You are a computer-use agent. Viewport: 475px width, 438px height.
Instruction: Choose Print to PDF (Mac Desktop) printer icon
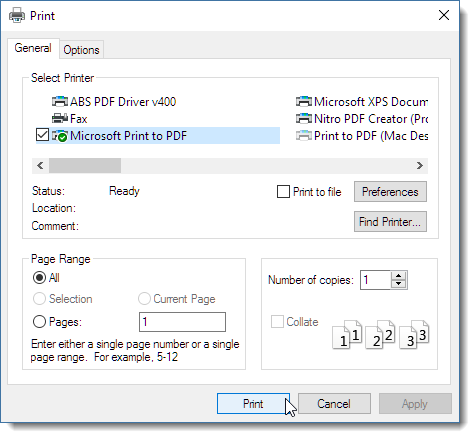point(304,136)
